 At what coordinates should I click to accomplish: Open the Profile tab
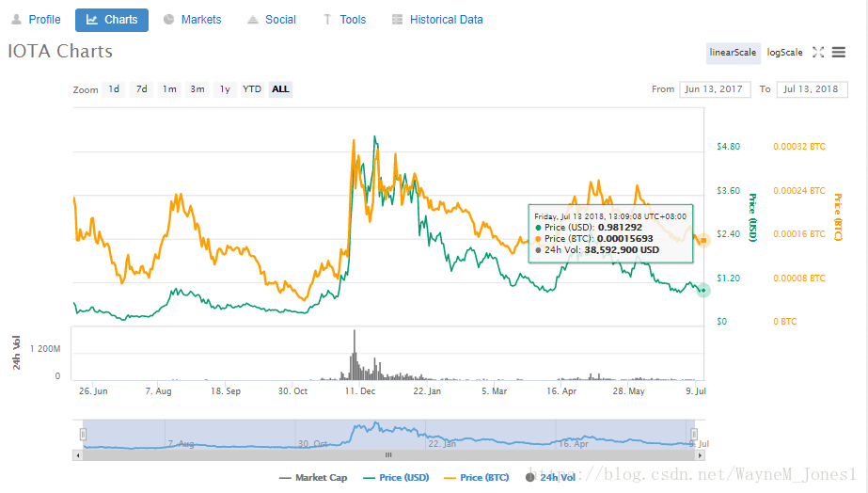point(36,20)
